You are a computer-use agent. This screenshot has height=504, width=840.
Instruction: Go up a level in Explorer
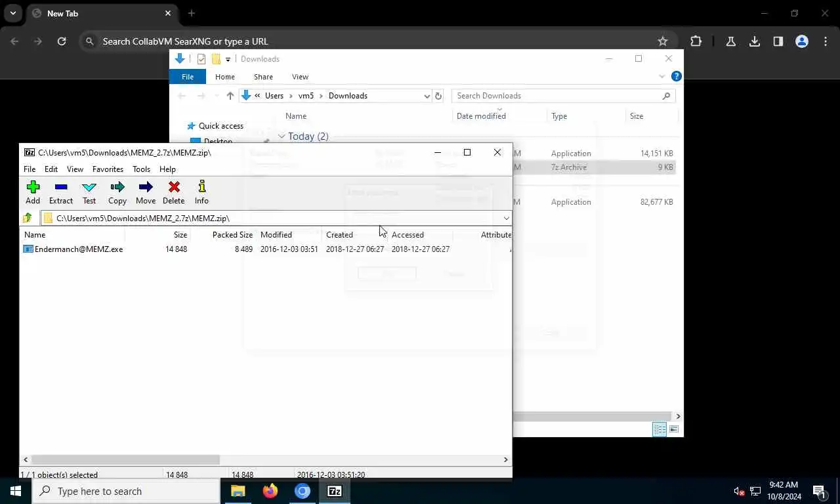[x=230, y=96]
